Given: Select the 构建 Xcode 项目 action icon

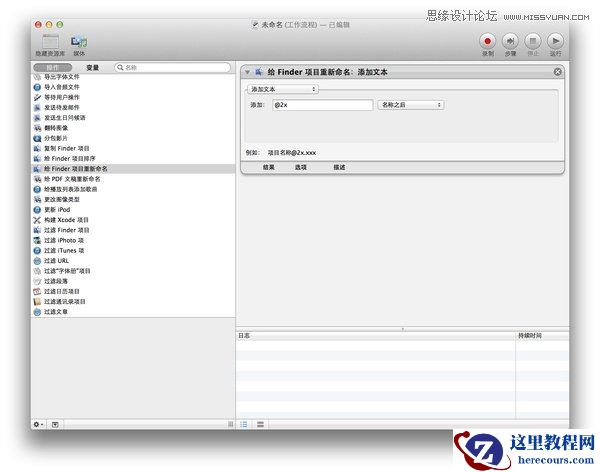Looking at the screenshot, I should (x=37, y=220).
